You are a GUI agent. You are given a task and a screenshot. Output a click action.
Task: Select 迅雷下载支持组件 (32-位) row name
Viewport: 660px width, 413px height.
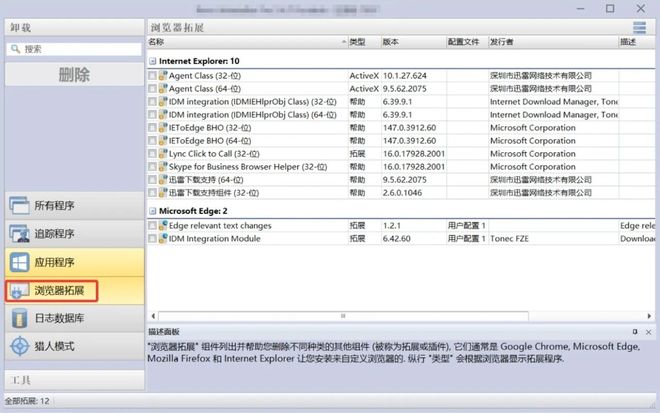click(x=213, y=193)
